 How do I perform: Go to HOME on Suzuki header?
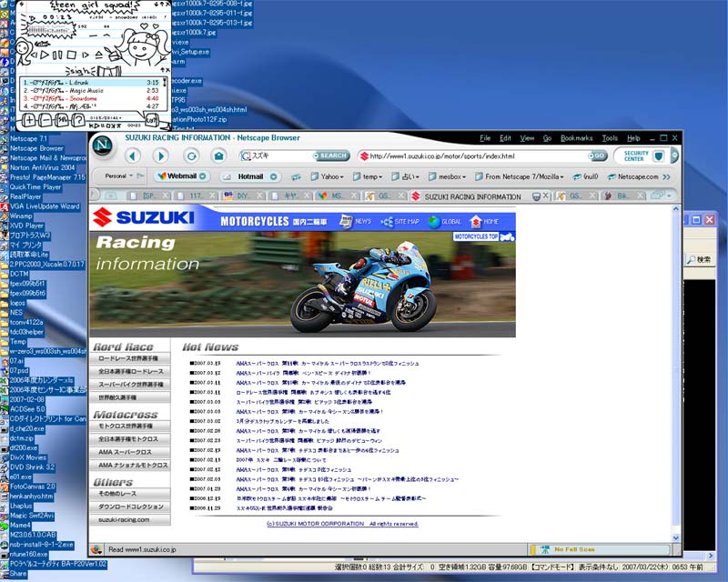(484, 222)
